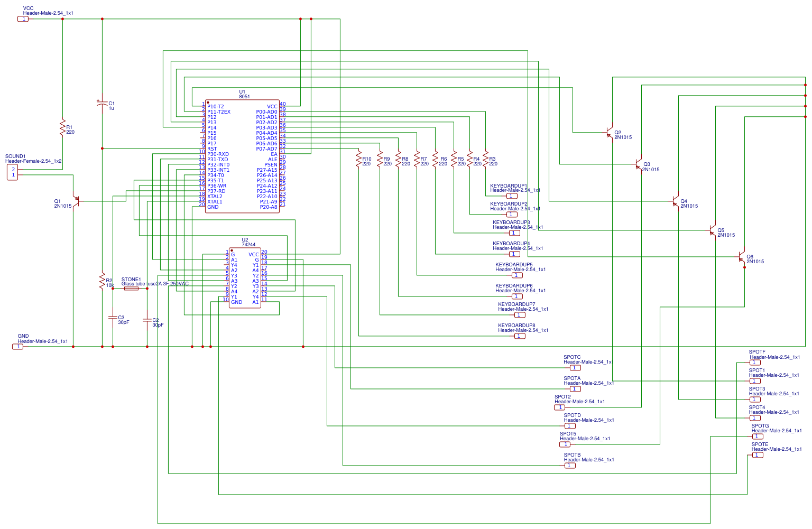Select the Q1 2N1015 transistor symbol

point(76,201)
